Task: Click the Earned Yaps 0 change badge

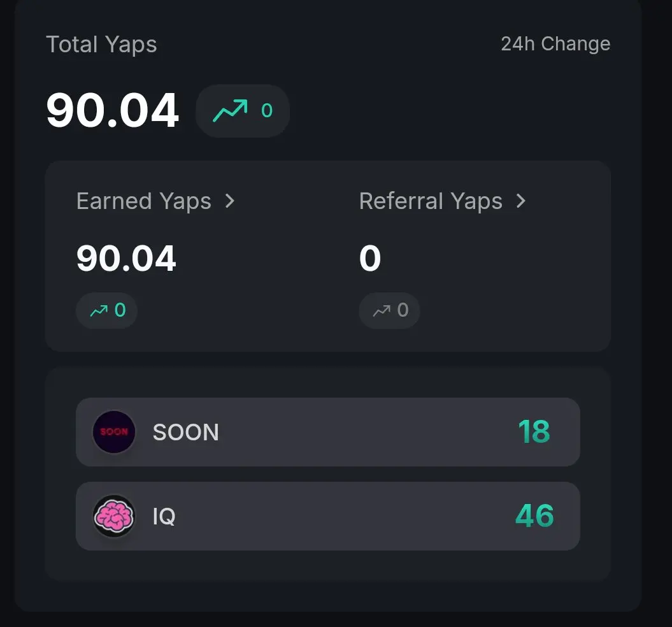Action: tap(107, 310)
